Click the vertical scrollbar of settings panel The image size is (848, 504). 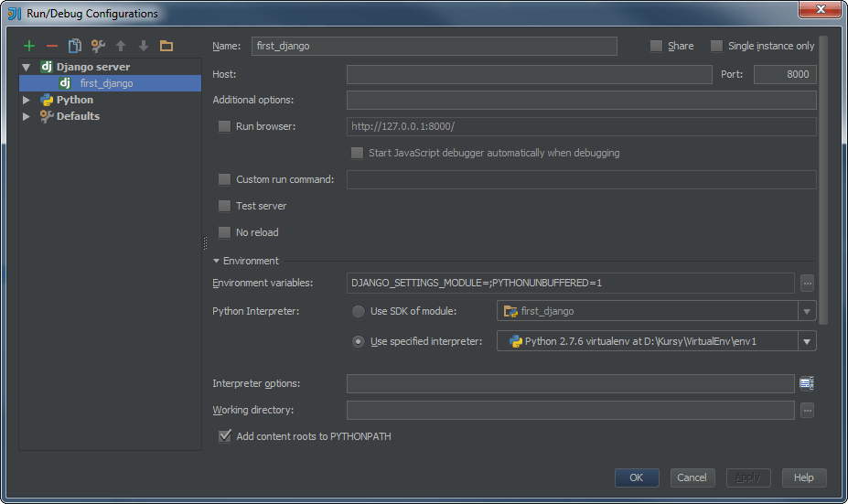[823, 180]
